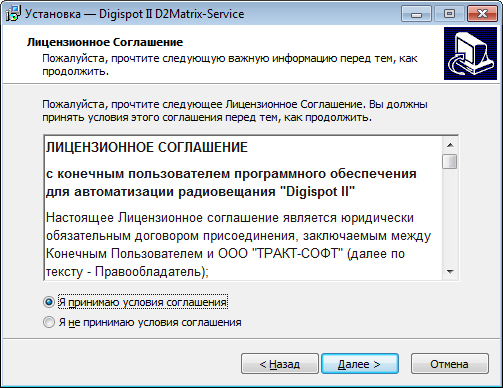This screenshot has height=388, width=503.
Task: Click the bold 'Лицензионное Соглашение' page heading
Action: [105, 42]
